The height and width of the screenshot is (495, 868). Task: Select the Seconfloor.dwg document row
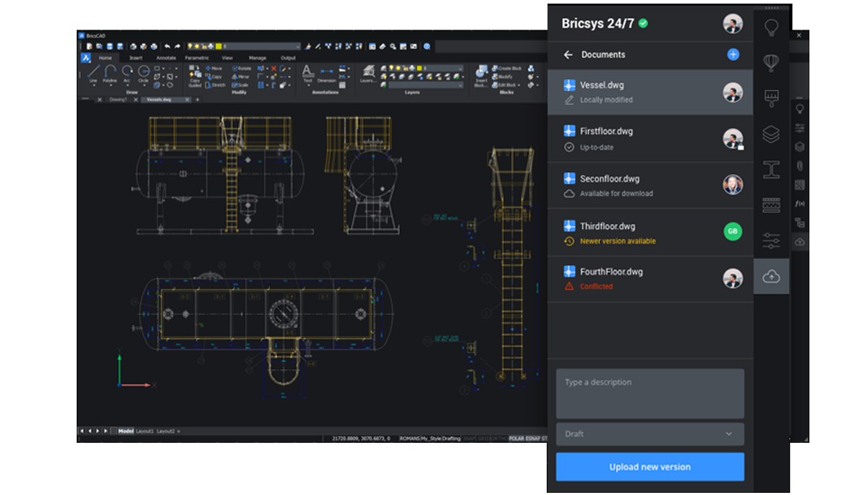pos(650,186)
